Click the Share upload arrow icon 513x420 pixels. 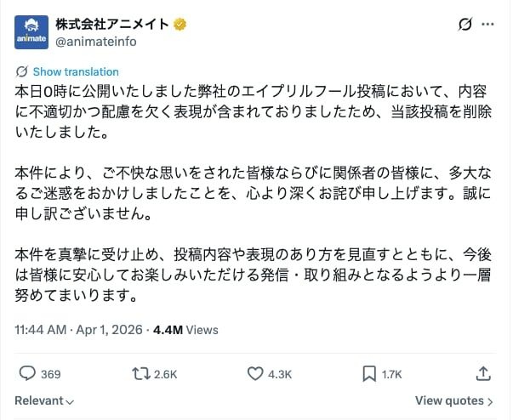pyautogui.click(x=482, y=373)
